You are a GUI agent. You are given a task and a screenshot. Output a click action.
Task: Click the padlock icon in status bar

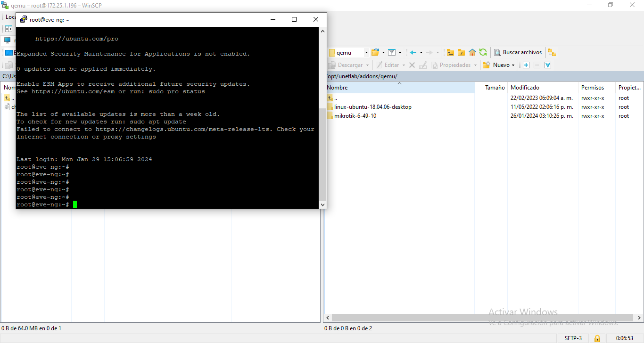coord(597,338)
